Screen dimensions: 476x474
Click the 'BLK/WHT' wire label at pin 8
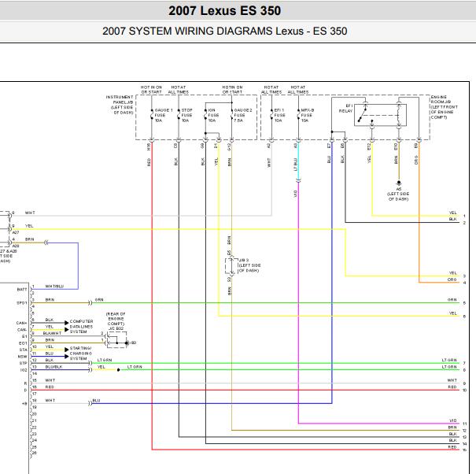click(x=52, y=333)
